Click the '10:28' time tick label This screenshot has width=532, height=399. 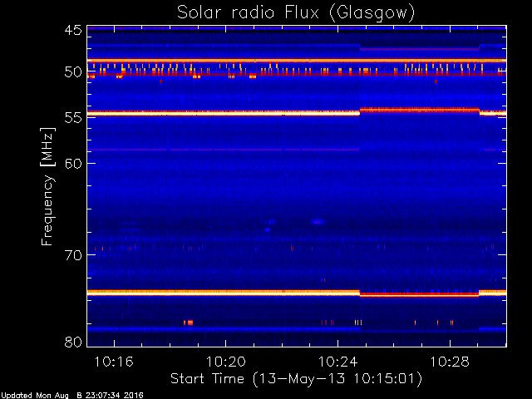tap(450, 362)
